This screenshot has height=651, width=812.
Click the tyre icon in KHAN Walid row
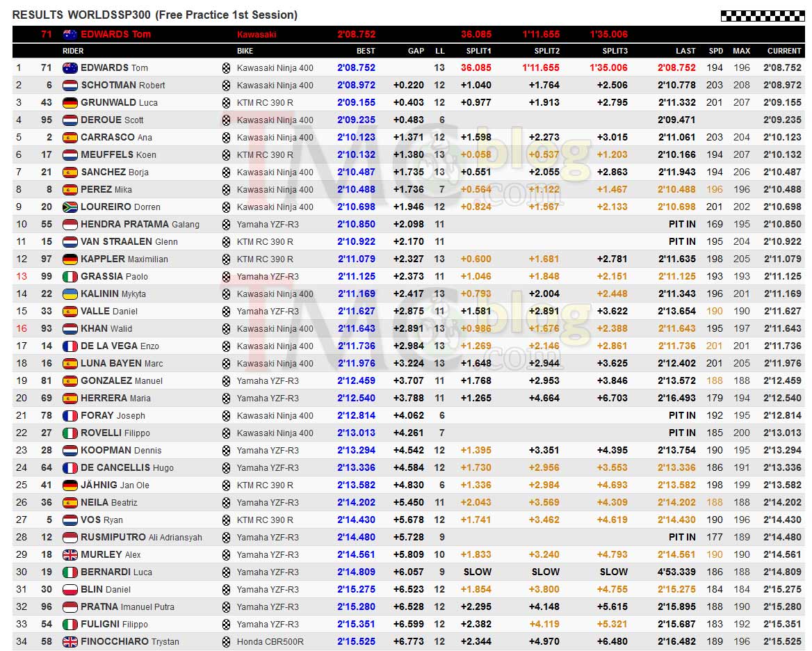[227, 329]
